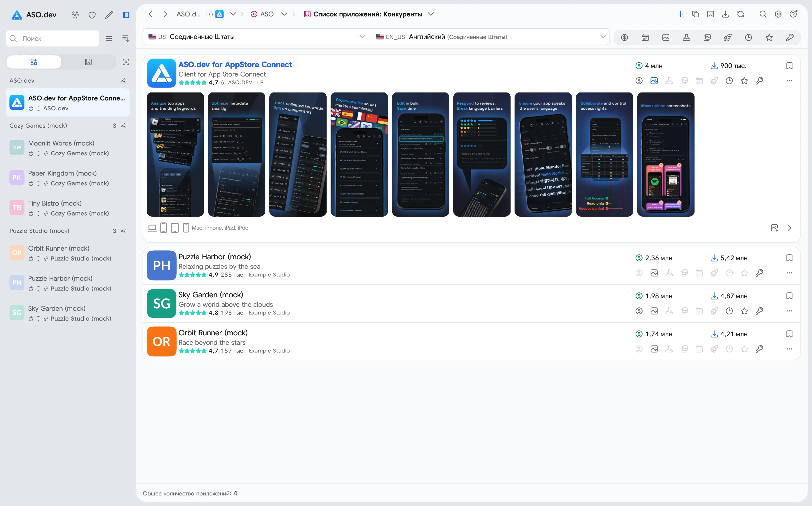Click the refresh icon in top toolbar

click(741, 14)
